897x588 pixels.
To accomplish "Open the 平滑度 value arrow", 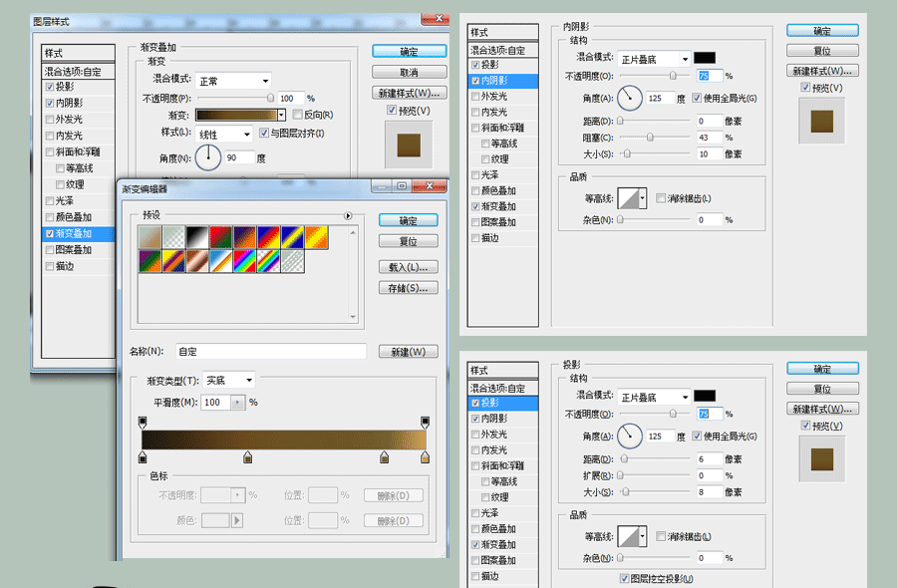I will 238,403.
